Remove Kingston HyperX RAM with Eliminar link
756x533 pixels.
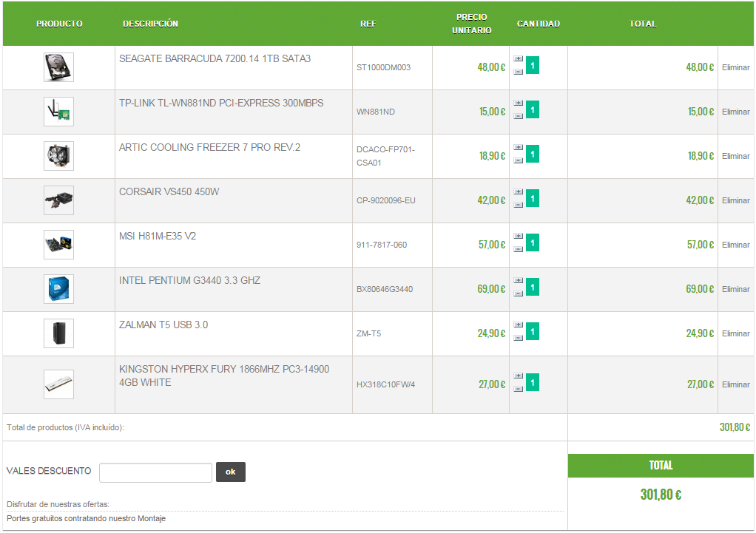click(x=736, y=384)
